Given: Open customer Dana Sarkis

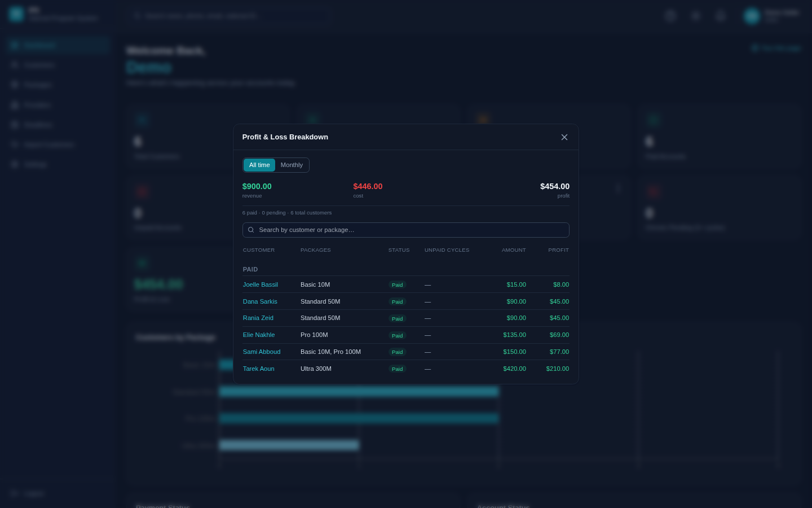Looking at the screenshot, I should click(x=260, y=301).
